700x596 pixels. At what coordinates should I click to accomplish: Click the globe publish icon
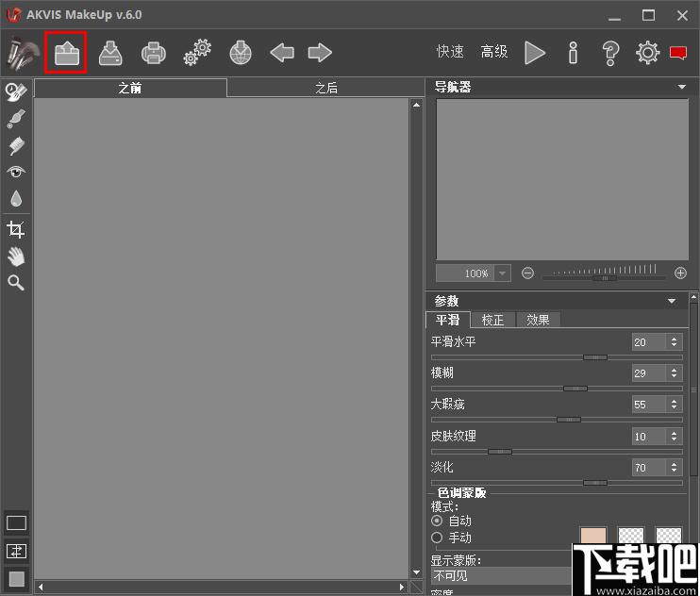[x=241, y=53]
